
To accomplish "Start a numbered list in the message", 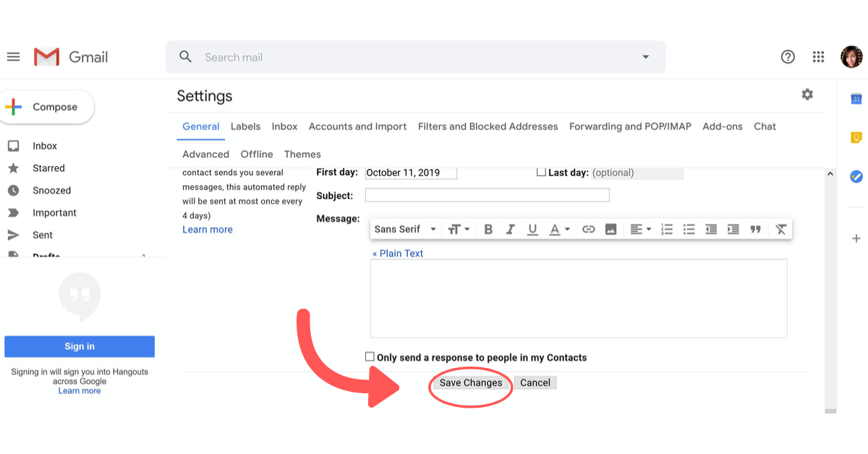I will [667, 228].
